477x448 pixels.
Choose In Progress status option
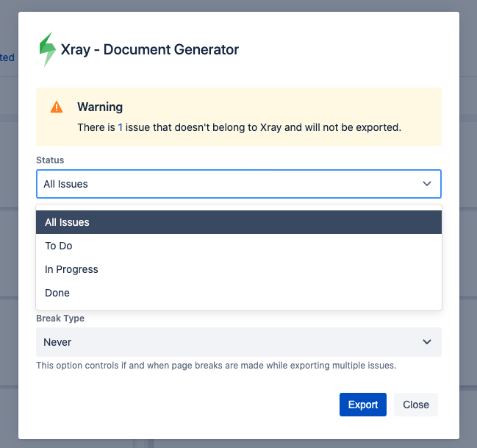pyautogui.click(x=238, y=269)
